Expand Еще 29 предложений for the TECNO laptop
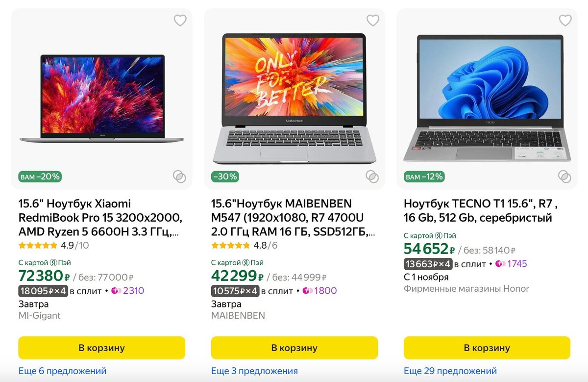 coord(449,371)
